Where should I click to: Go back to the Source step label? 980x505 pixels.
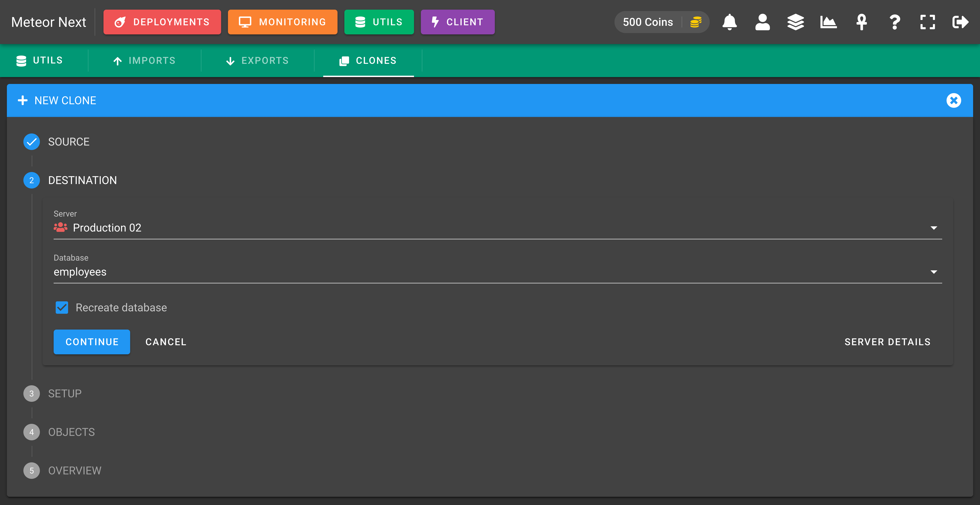pyautogui.click(x=69, y=142)
